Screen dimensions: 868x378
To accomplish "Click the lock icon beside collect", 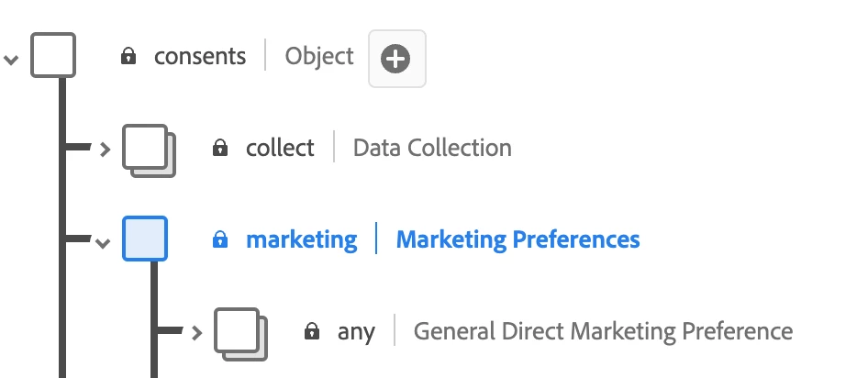I will [x=220, y=148].
